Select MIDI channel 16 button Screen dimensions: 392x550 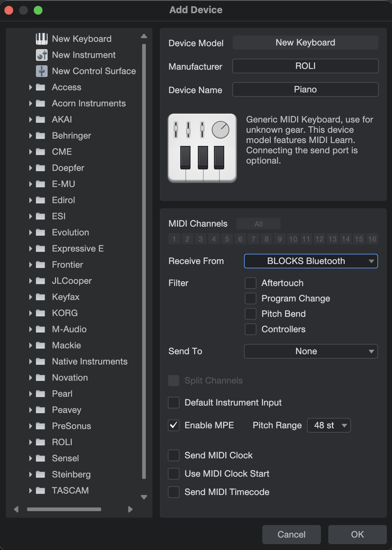[372, 239]
